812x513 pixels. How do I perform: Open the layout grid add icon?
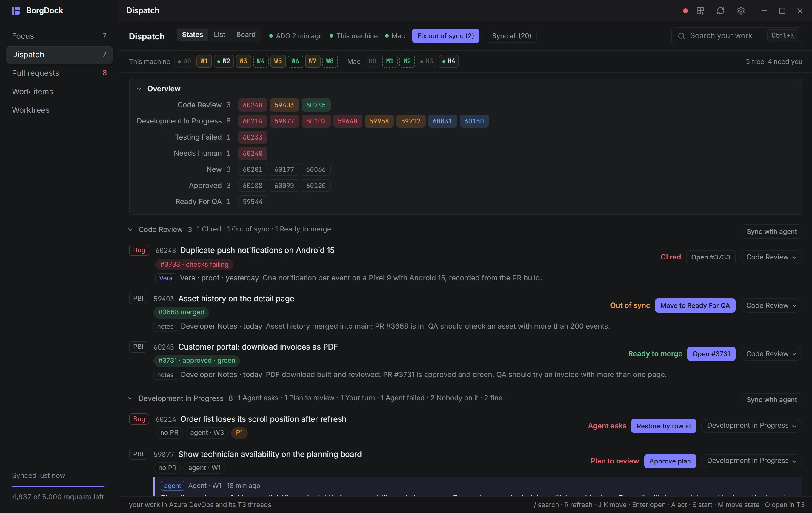point(700,11)
